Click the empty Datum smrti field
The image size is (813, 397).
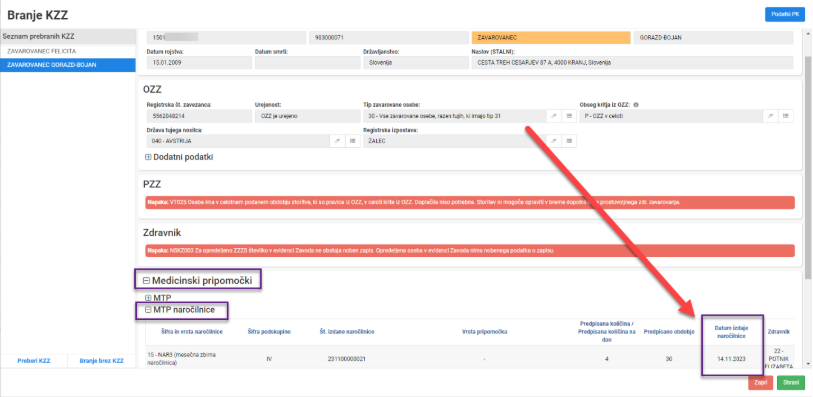click(307, 62)
